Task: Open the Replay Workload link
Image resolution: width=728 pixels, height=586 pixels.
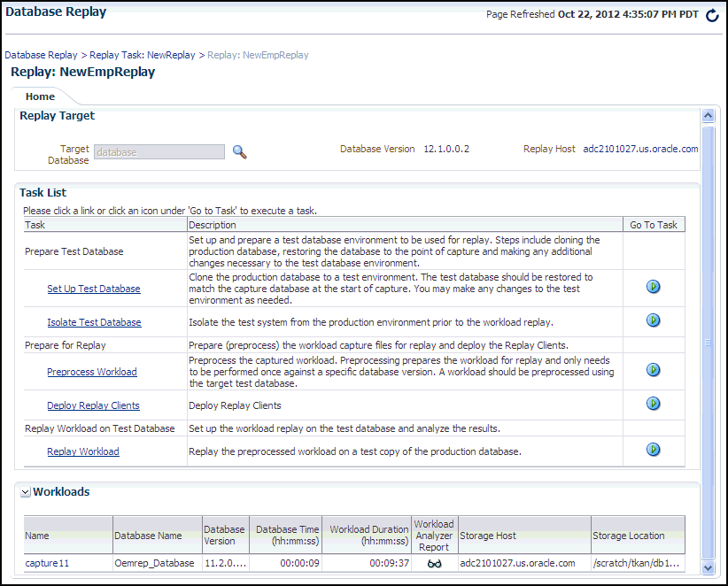Action: pos(83,451)
